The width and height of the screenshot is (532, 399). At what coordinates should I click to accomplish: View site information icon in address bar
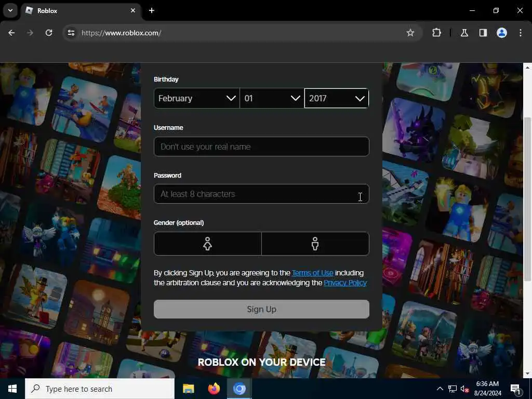71,33
